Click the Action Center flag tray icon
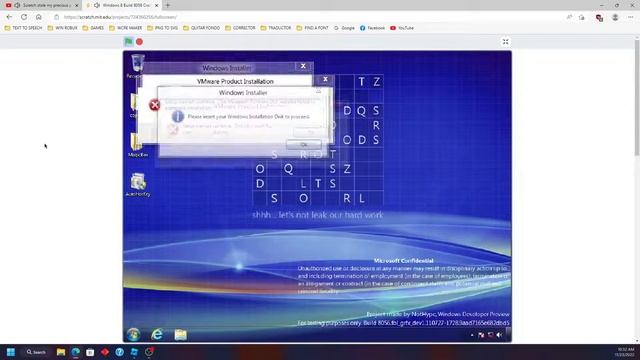640x360 pixels. tap(481, 335)
